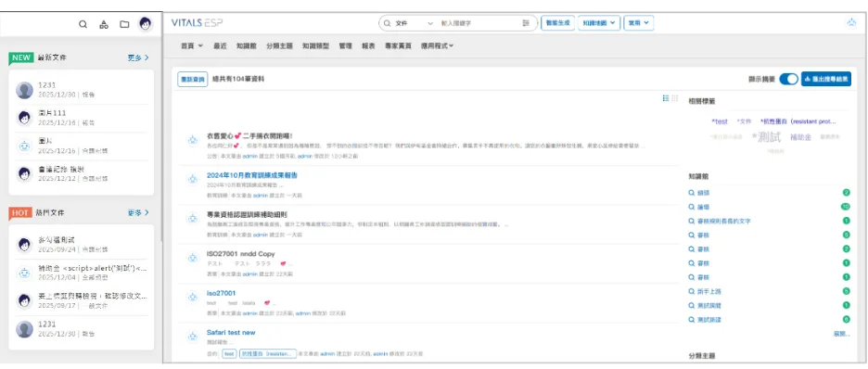
Task: Open 圖片111 document in 最新文件
Action: 52,113
